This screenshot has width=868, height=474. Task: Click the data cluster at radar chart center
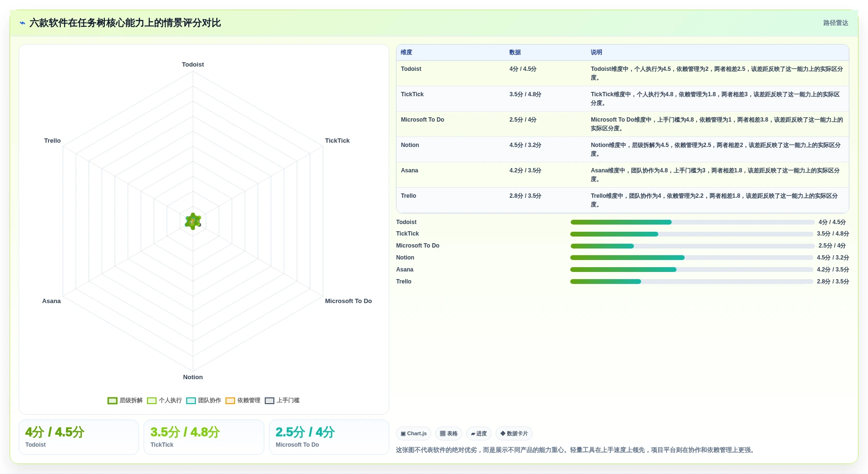click(x=193, y=221)
